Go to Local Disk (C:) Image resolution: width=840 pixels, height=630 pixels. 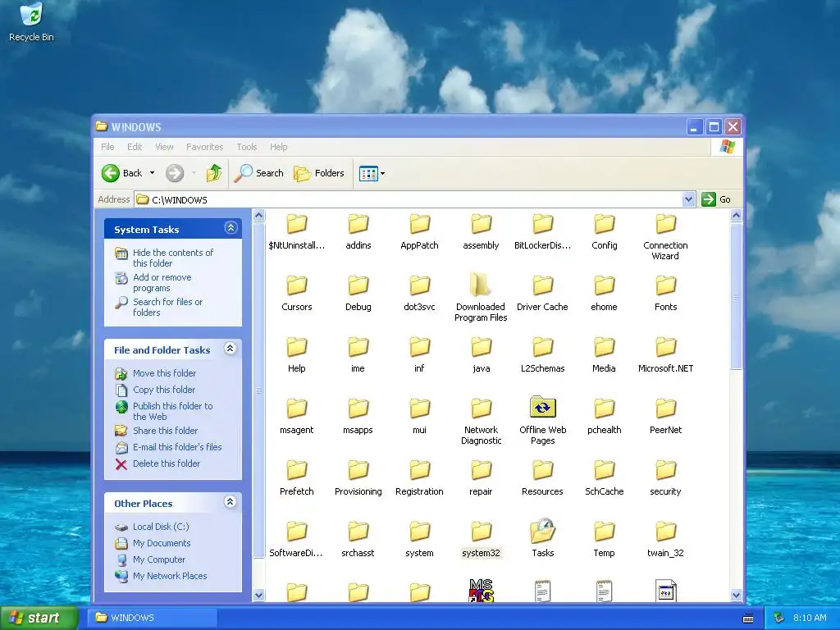tap(161, 527)
